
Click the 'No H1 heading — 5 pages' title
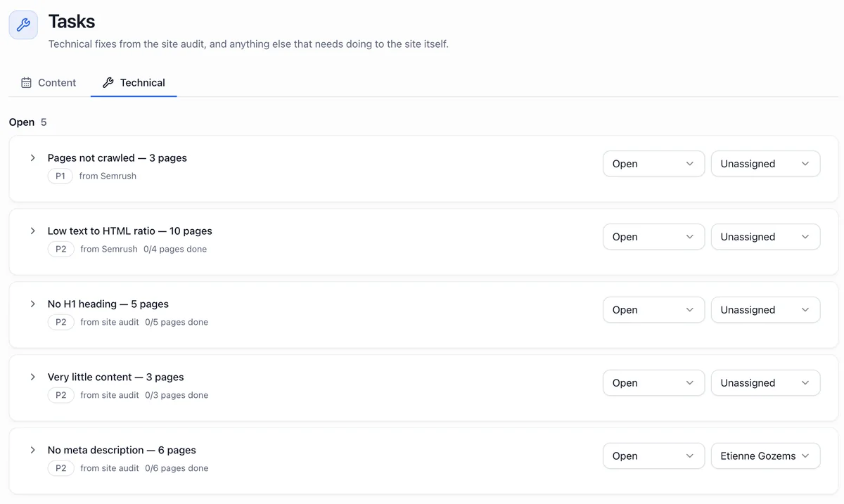coord(108,304)
